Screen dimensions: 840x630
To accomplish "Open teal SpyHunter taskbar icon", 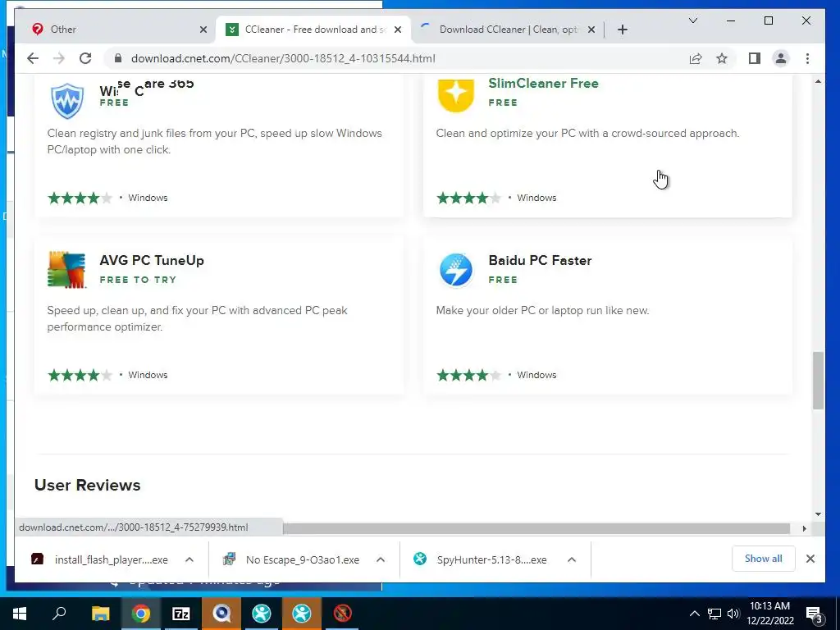I will click(262, 614).
